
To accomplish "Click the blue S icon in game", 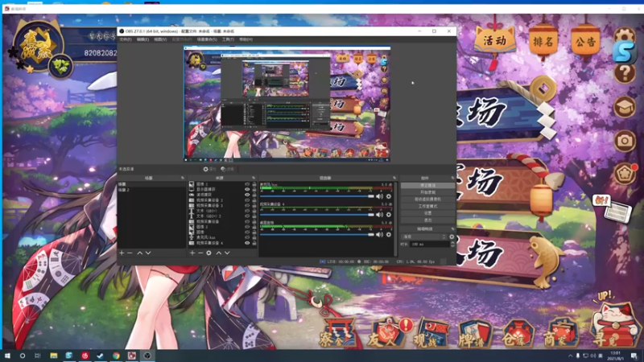I will coord(624,52).
